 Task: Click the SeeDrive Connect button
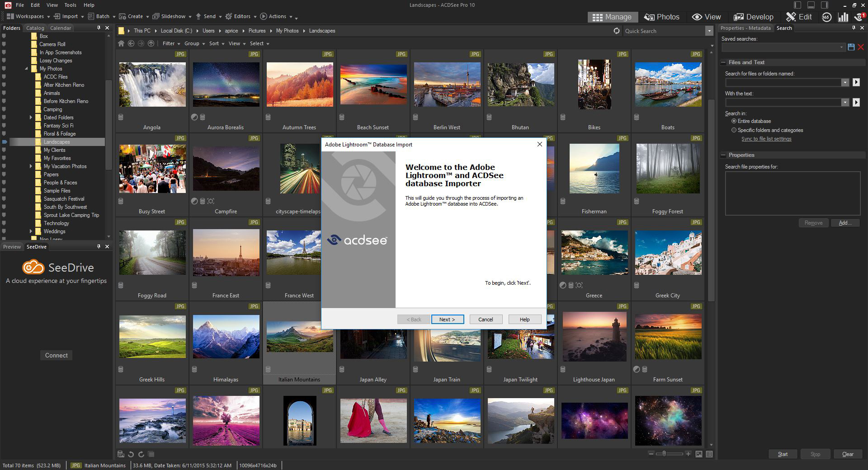coord(56,355)
